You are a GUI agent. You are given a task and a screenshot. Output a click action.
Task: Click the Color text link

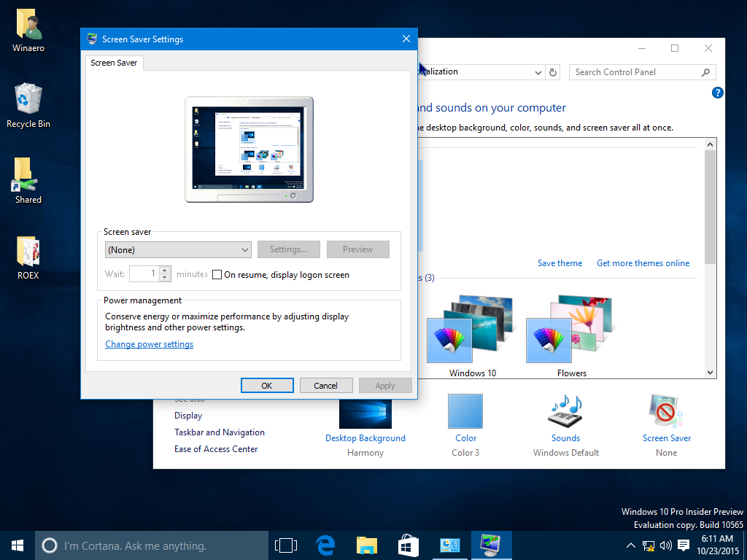pos(465,438)
